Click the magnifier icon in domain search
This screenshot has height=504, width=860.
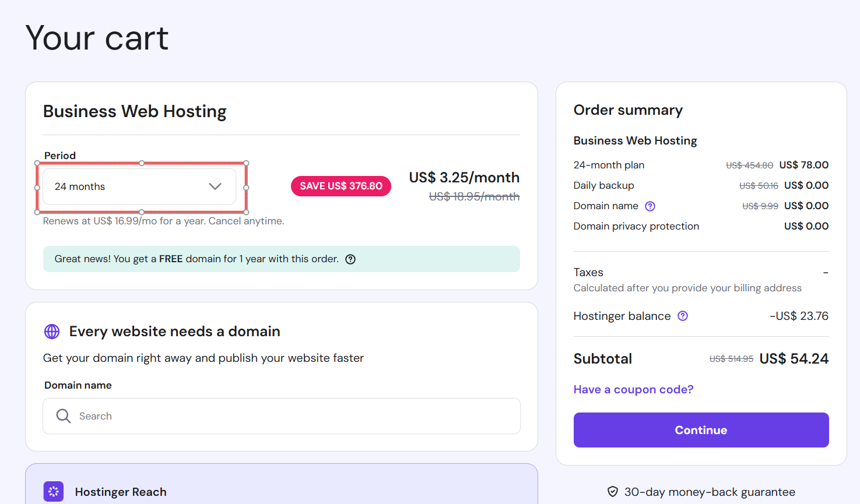coord(63,416)
